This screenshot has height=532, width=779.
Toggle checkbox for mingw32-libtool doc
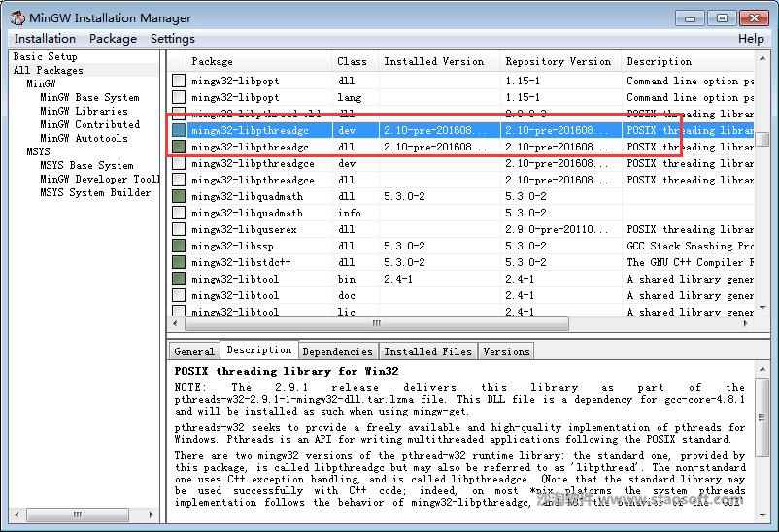(x=179, y=295)
